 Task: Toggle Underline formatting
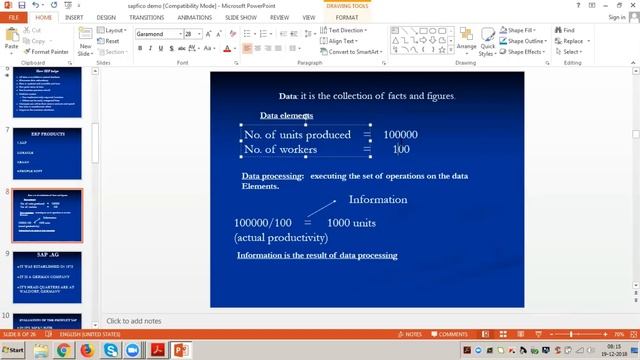tap(161, 48)
